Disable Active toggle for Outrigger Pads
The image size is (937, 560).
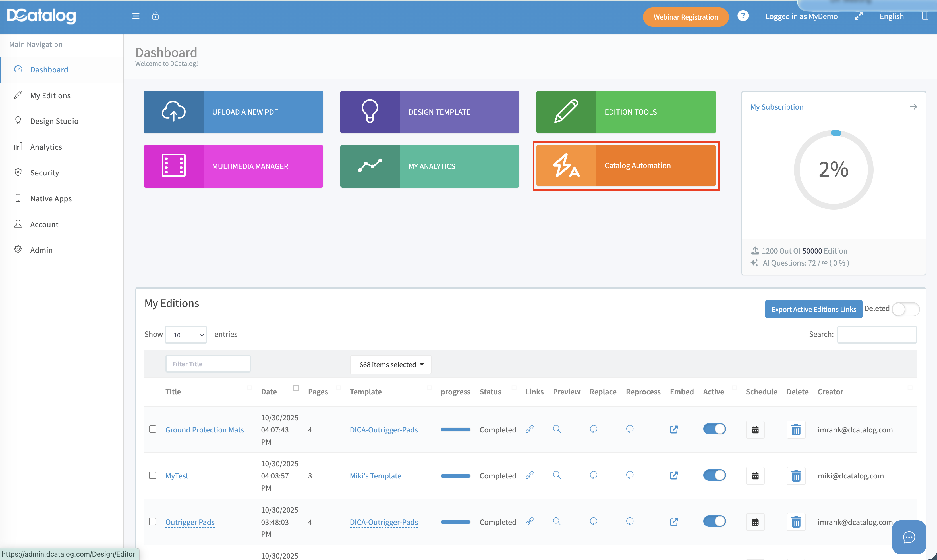(x=714, y=521)
